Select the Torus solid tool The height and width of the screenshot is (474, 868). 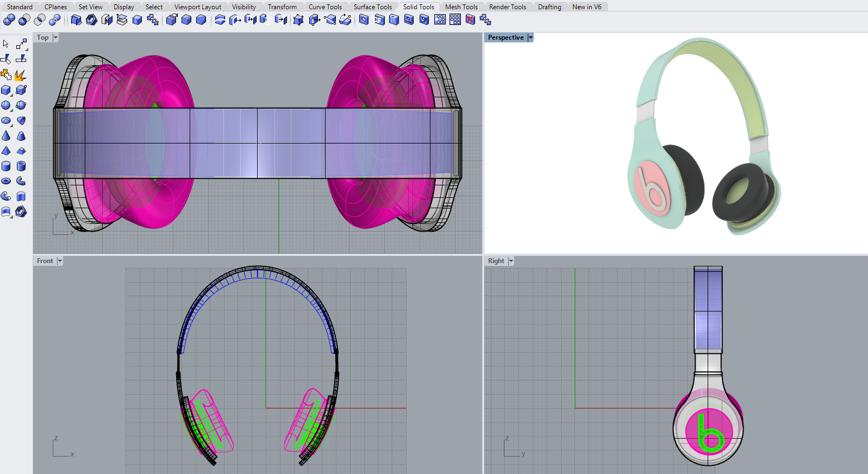(x=6, y=181)
